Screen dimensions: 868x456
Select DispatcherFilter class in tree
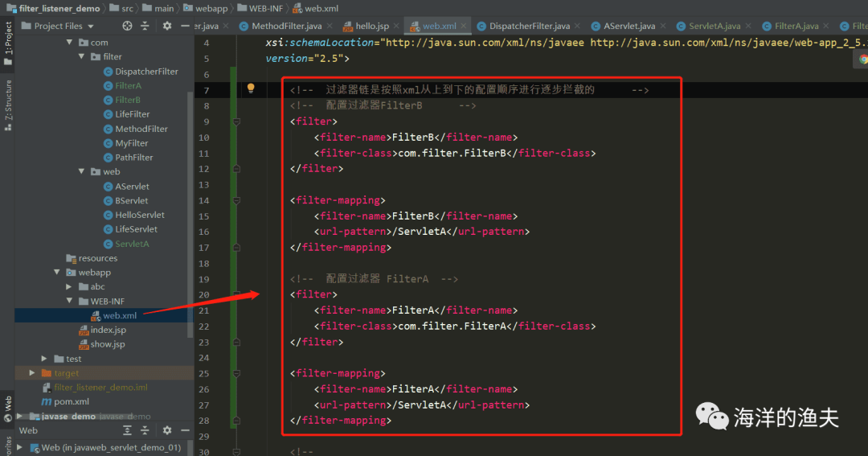tap(141, 71)
